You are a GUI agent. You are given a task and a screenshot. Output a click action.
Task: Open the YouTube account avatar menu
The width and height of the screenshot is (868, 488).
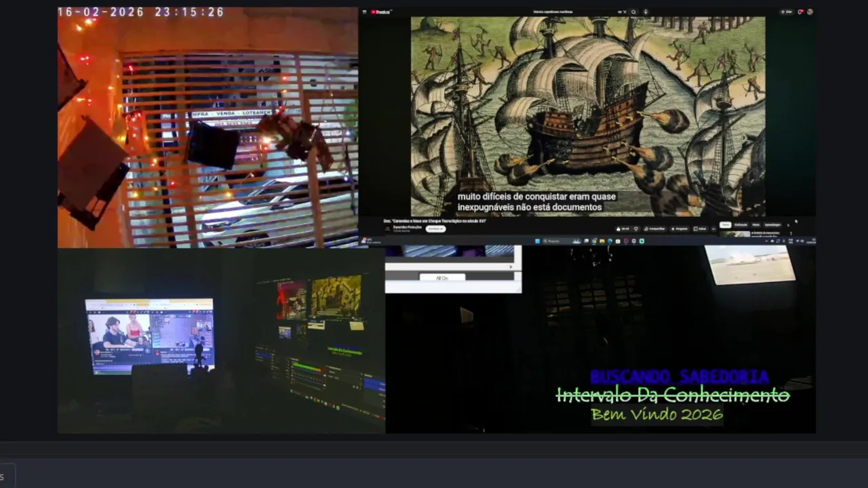click(810, 12)
